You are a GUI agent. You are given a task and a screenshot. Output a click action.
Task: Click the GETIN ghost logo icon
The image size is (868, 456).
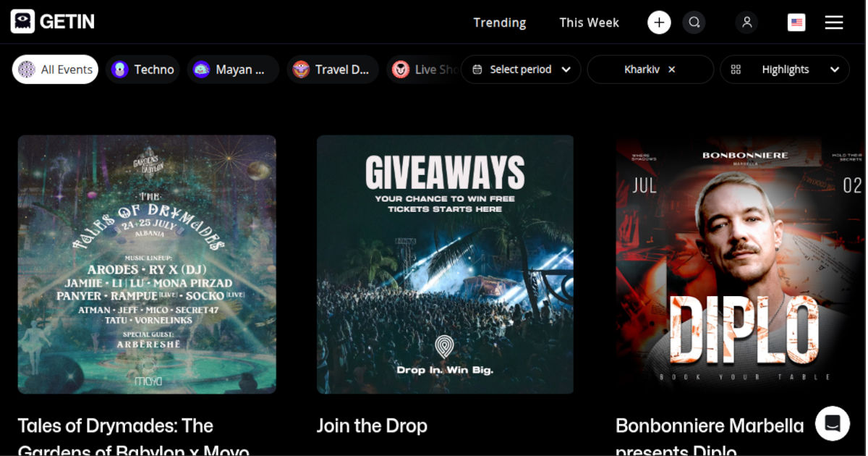(x=22, y=22)
